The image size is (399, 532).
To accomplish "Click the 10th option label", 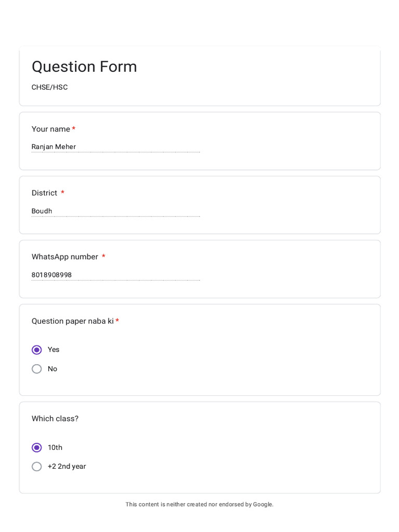I will 55,447.
